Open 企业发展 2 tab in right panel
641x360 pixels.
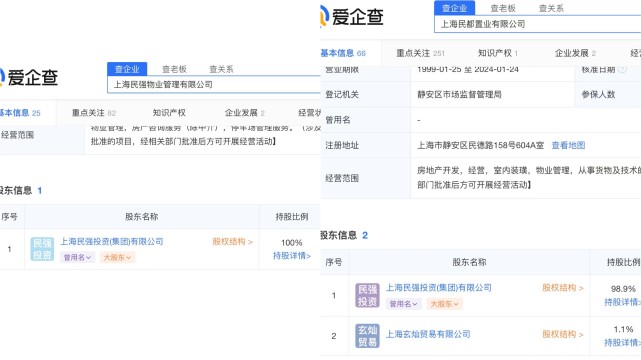(x=575, y=53)
